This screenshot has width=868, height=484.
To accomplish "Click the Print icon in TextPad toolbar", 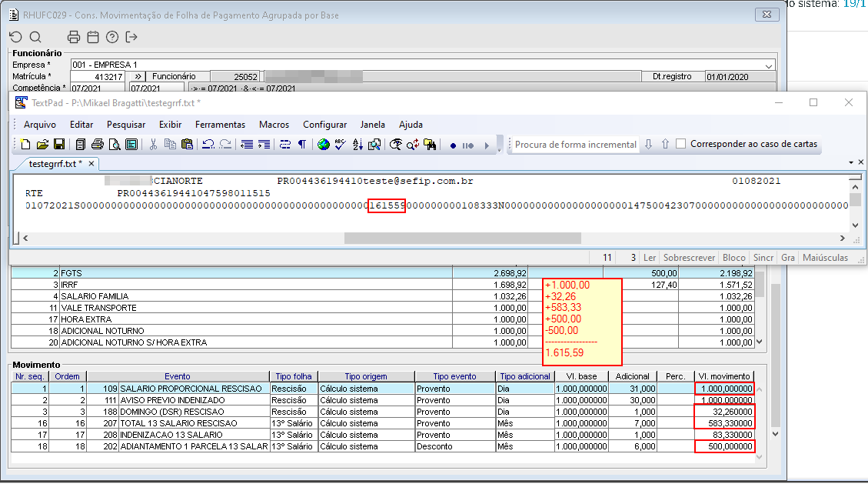I will 98,145.
